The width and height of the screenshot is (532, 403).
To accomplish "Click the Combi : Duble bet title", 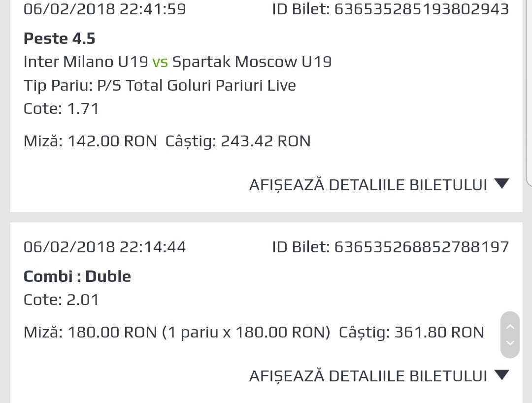I will tap(77, 276).
